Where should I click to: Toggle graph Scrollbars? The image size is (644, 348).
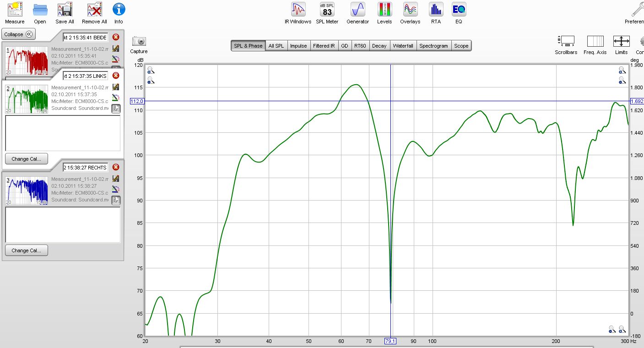coord(566,45)
